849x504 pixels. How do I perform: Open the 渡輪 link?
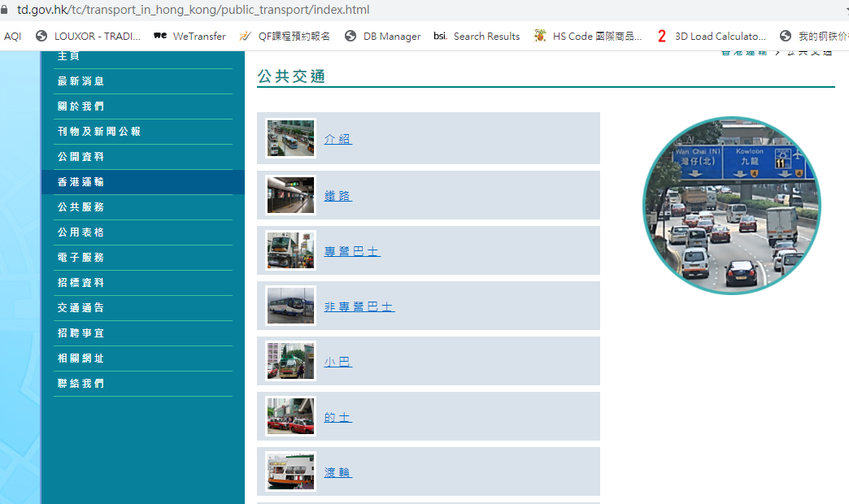pyautogui.click(x=337, y=472)
